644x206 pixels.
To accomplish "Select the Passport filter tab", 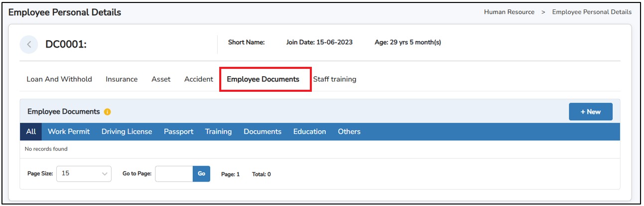I will point(178,132).
